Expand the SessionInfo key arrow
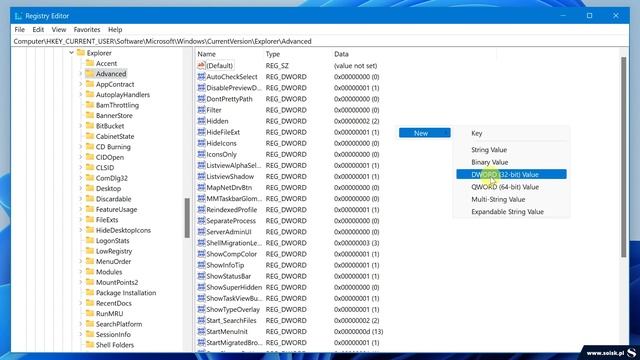This screenshot has width=640, height=360. (x=80, y=334)
